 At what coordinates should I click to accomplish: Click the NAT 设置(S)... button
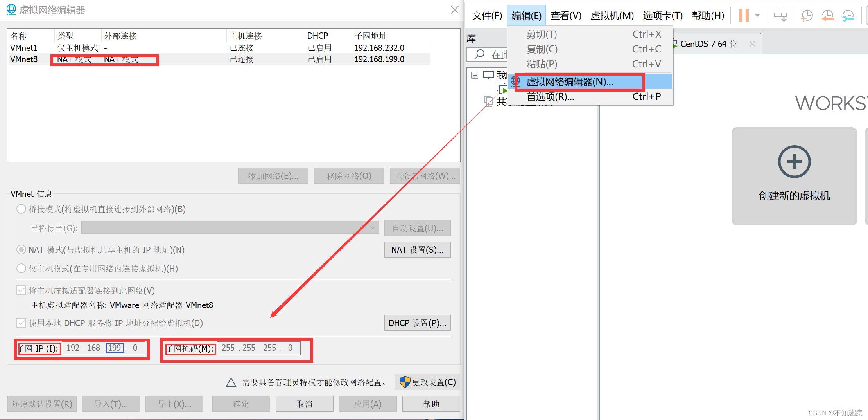[x=417, y=250]
